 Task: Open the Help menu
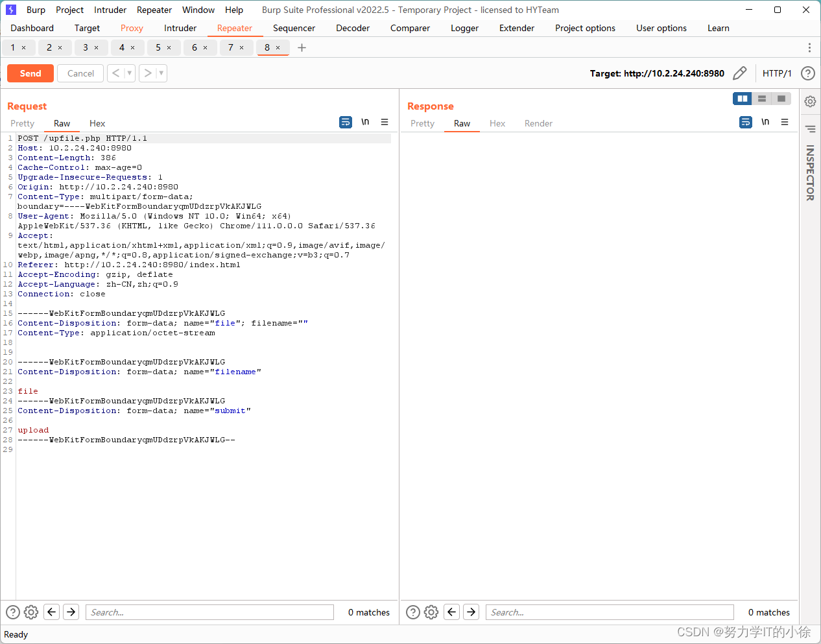pos(234,10)
